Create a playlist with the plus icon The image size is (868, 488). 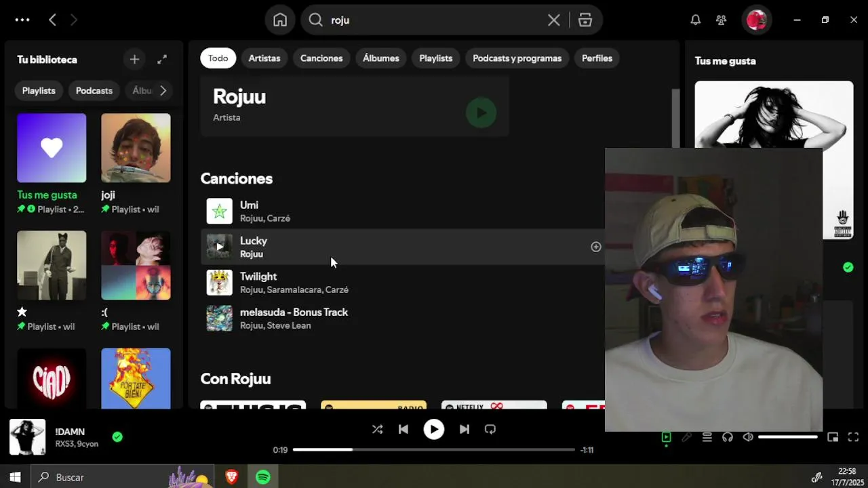tap(134, 60)
